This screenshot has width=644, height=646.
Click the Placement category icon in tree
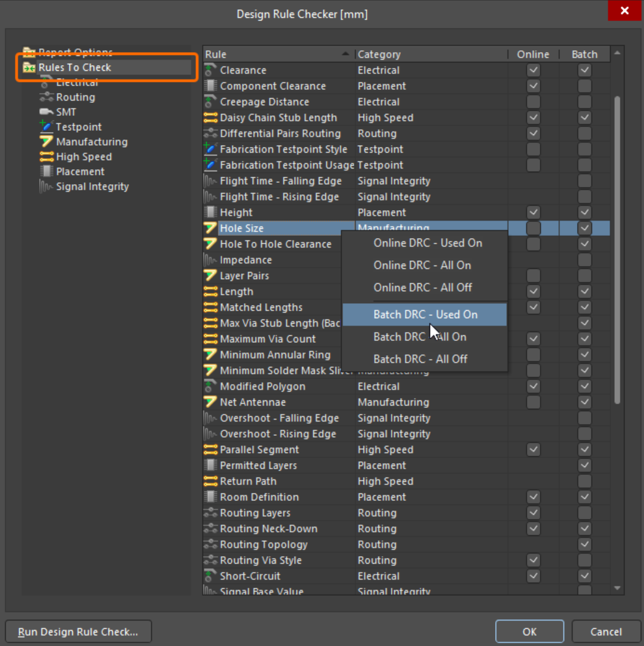point(46,172)
